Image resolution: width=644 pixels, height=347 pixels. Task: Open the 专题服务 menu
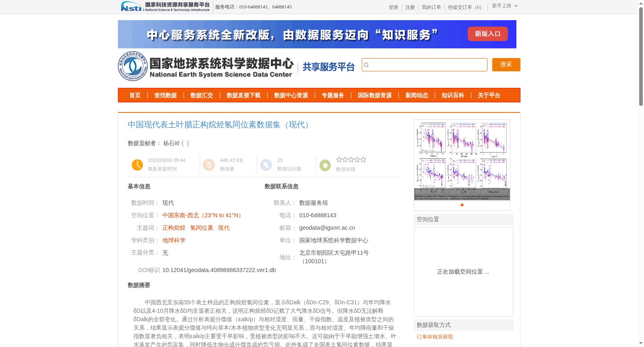click(x=333, y=95)
